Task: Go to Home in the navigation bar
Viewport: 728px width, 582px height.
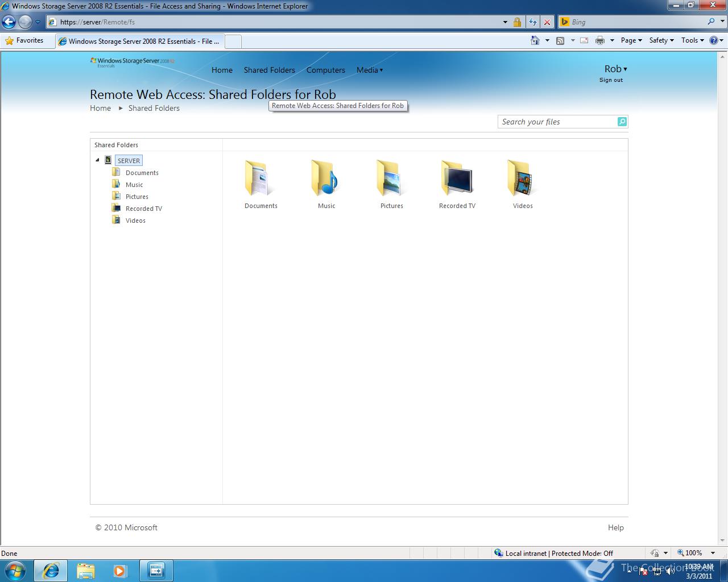Action: click(x=222, y=70)
